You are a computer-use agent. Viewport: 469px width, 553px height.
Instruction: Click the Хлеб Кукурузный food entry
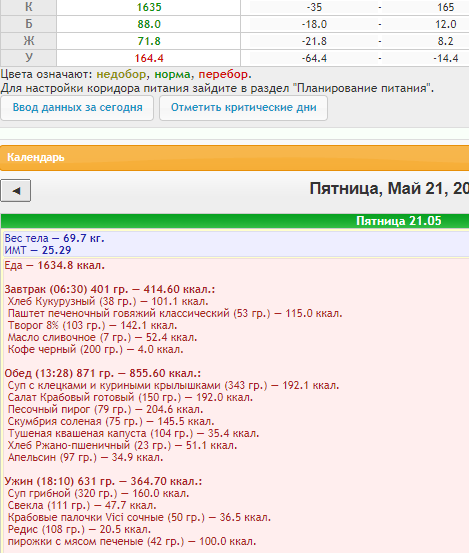pyautogui.click(x=108, y=302)
